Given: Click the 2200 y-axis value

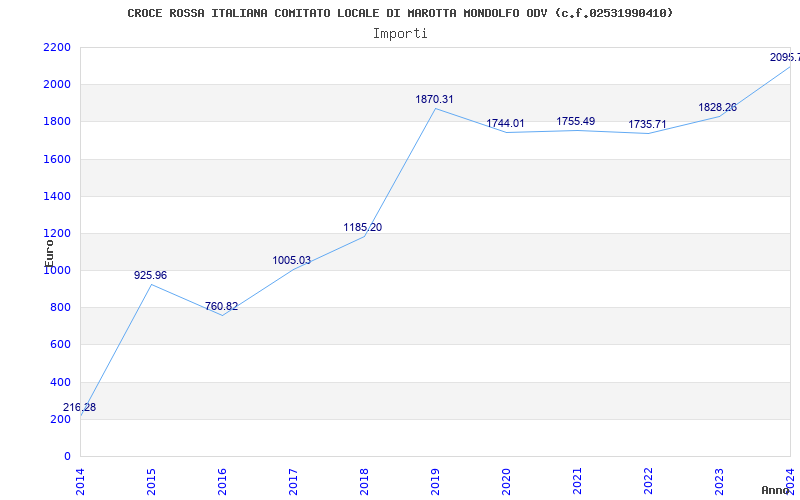Looking at the screenshot, I should tap(57, 47).
